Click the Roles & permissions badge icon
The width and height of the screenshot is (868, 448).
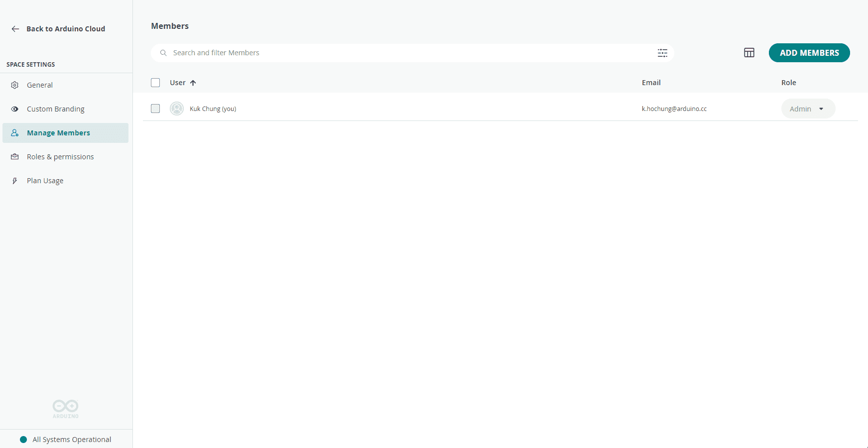(15, 157)
